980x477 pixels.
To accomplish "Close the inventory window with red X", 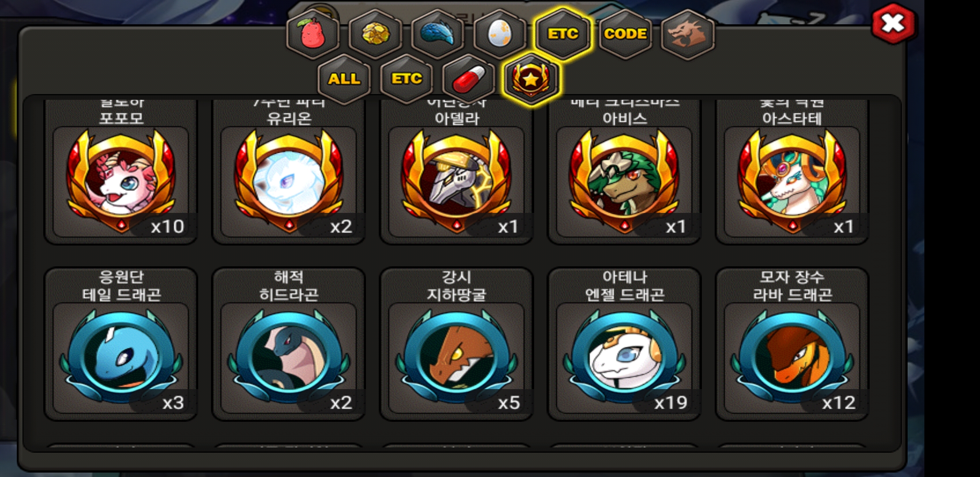I will point(893,23).
